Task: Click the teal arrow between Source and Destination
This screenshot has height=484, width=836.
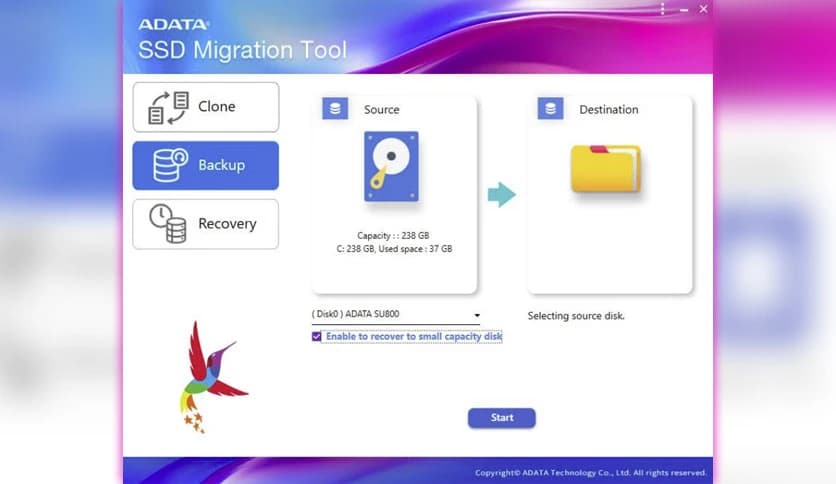Action: pyautogui.click(x=502, y=195)
